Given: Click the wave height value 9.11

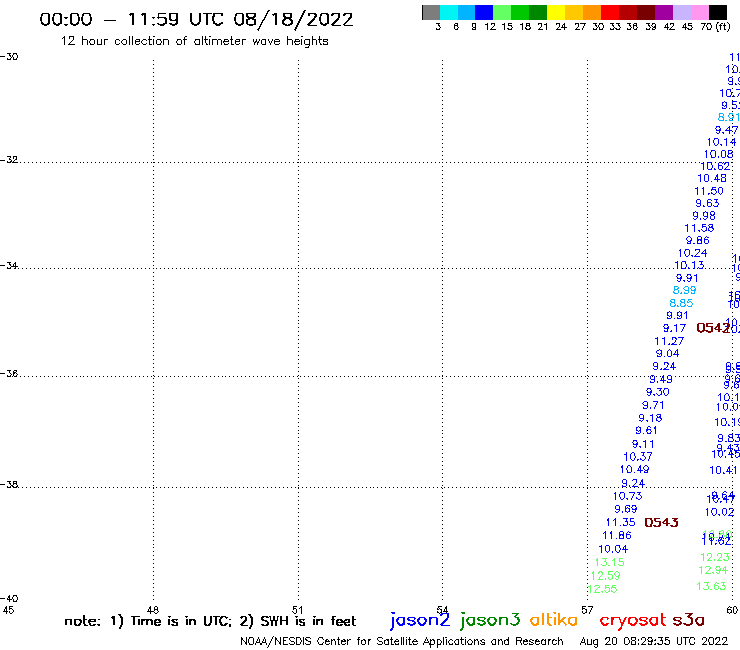Looking at the screenshot, I should [x=643, y=444].
